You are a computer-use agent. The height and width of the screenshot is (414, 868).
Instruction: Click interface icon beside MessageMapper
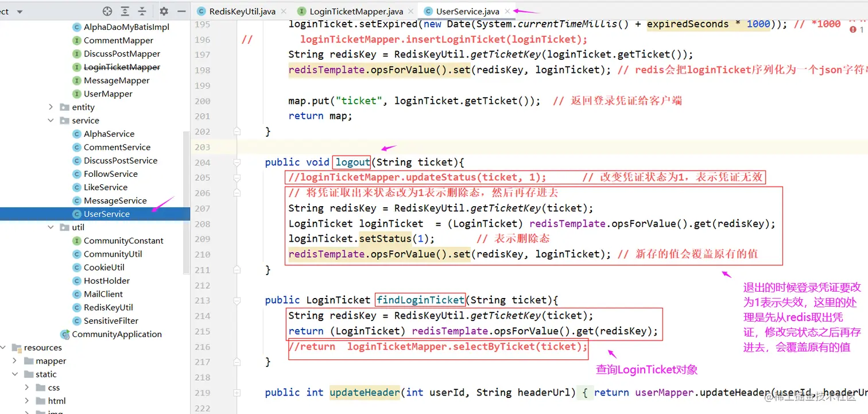point(77,80)
